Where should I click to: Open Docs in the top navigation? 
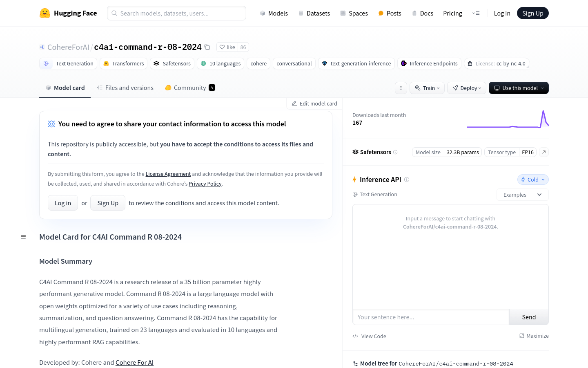pos(422,13)
